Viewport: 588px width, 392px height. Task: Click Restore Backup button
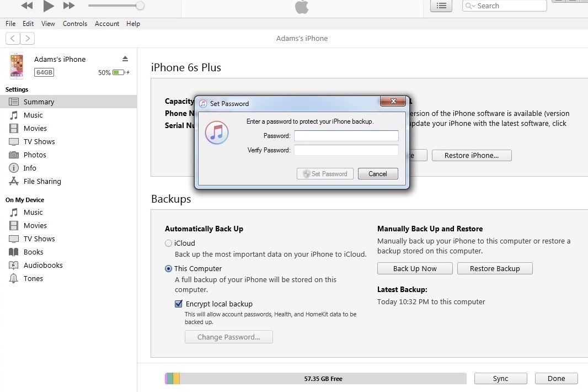(x=495, y=268)
